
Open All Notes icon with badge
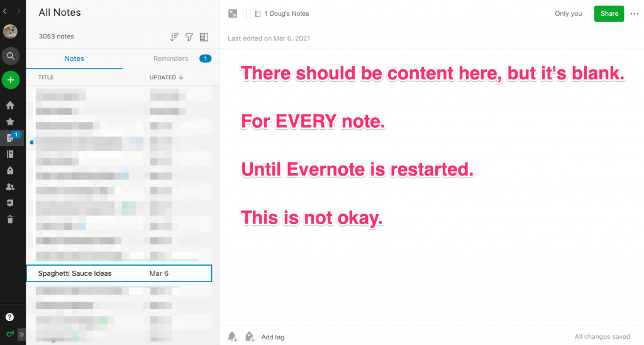click(x=12, y=137)
